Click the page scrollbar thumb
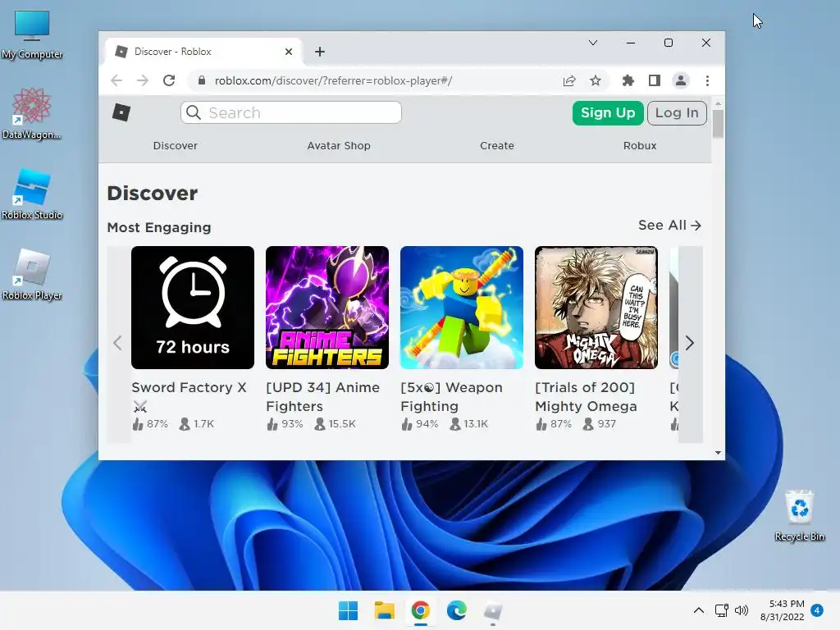The width and height of the screenshot is (840, 630). [x=718, y=123]
